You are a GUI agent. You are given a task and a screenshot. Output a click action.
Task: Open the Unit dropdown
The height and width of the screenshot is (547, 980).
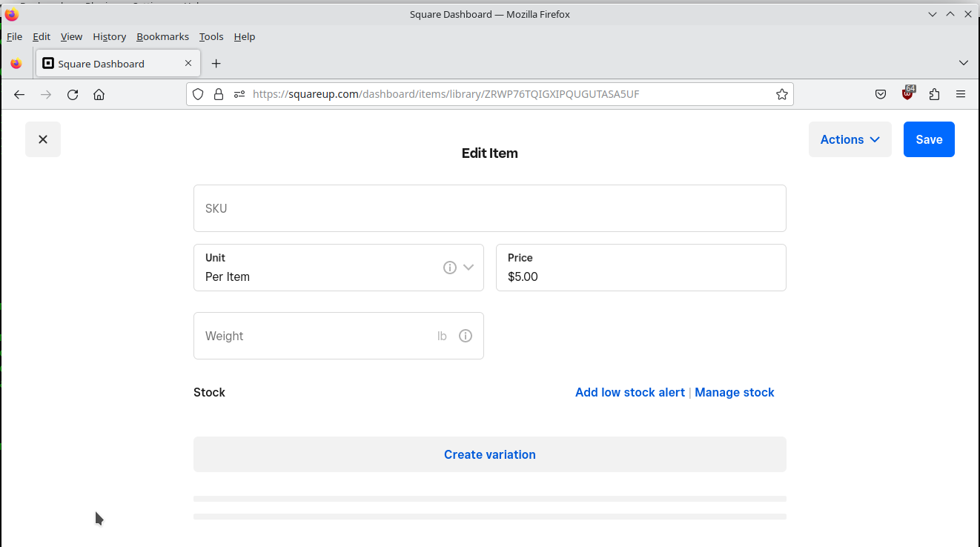pyautogui.click(x=469, y=268)
